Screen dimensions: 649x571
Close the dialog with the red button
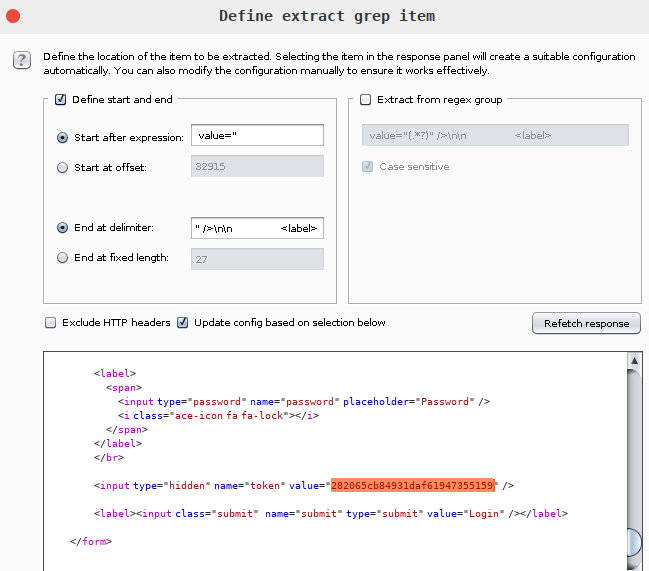pyautogui.click(x=13, y=16)
